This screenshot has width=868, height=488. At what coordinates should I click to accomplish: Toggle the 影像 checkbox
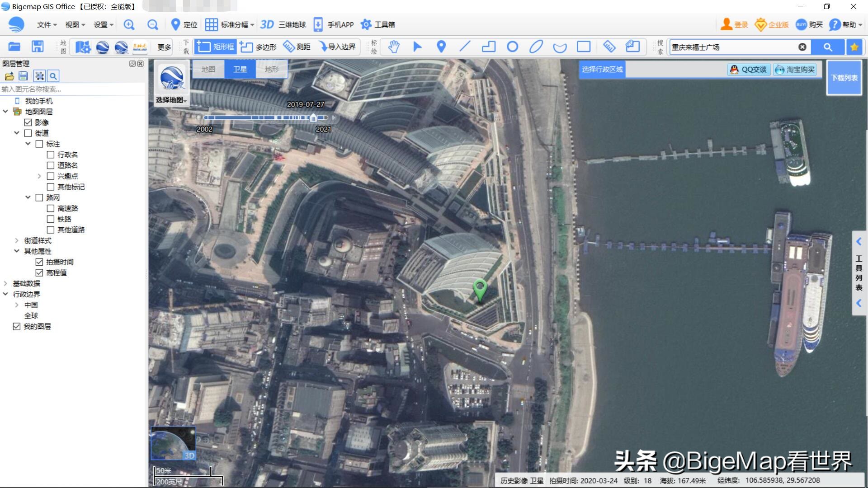[x=28, y=122]
